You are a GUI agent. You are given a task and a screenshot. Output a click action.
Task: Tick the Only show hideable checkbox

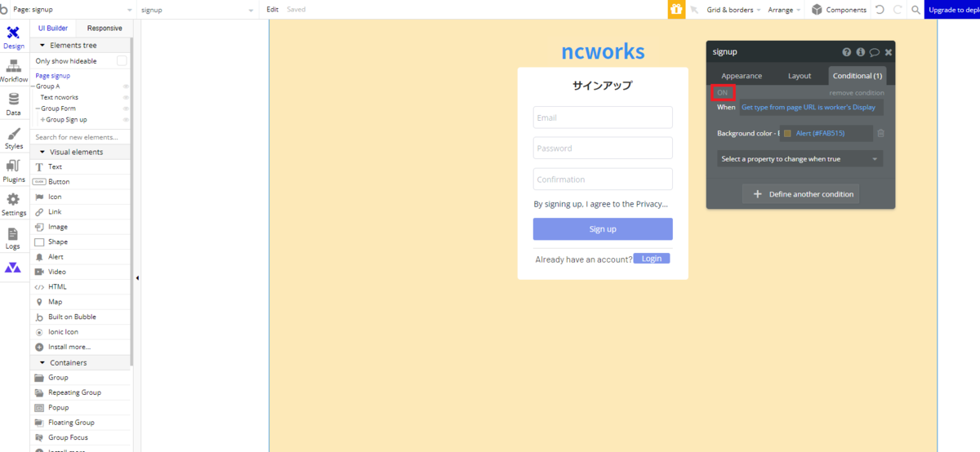click(x=122, y=61)
